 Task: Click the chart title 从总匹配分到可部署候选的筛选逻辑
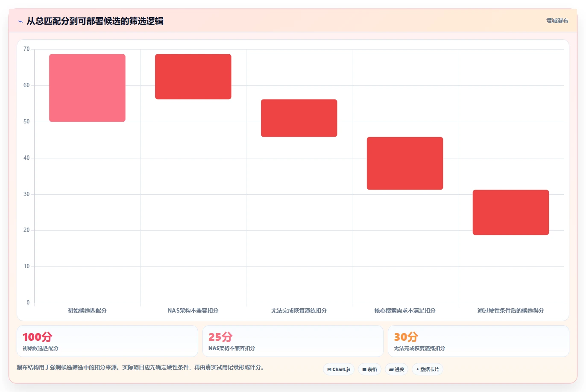[95, 21]
